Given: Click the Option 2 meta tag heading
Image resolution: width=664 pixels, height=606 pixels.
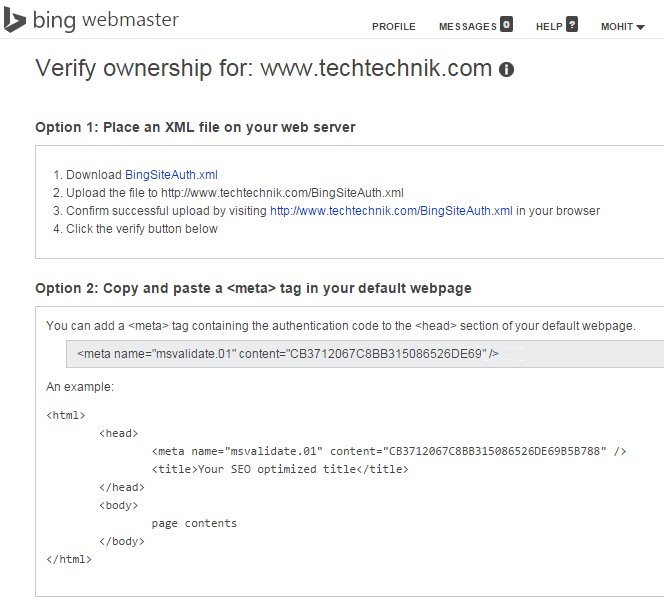Looking at the screenshot, I should pos(253,288).
